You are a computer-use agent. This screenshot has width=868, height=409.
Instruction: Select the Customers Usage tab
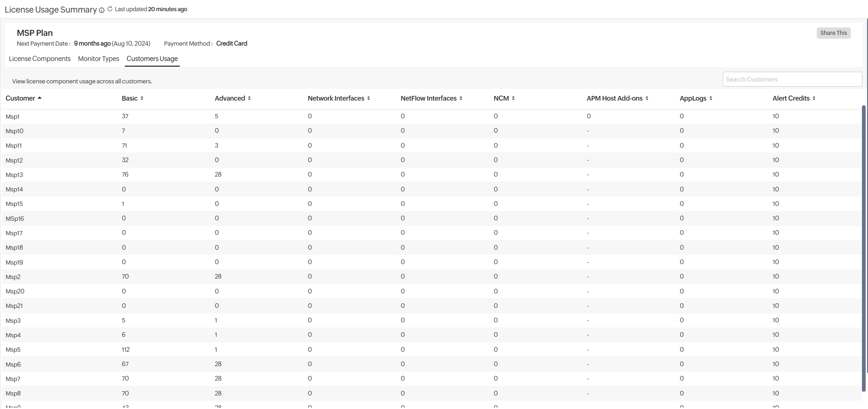coord(152,59)
